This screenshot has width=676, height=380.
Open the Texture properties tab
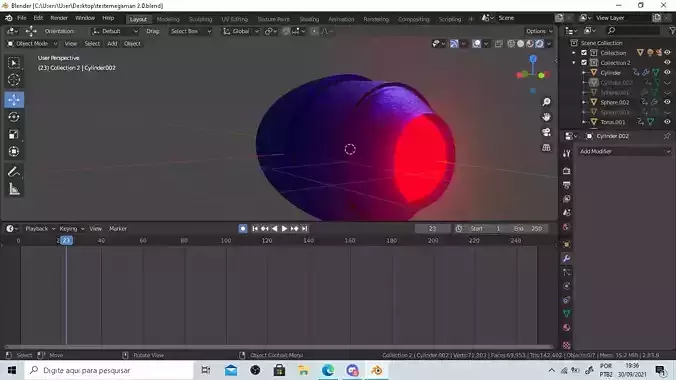[566, 345]
